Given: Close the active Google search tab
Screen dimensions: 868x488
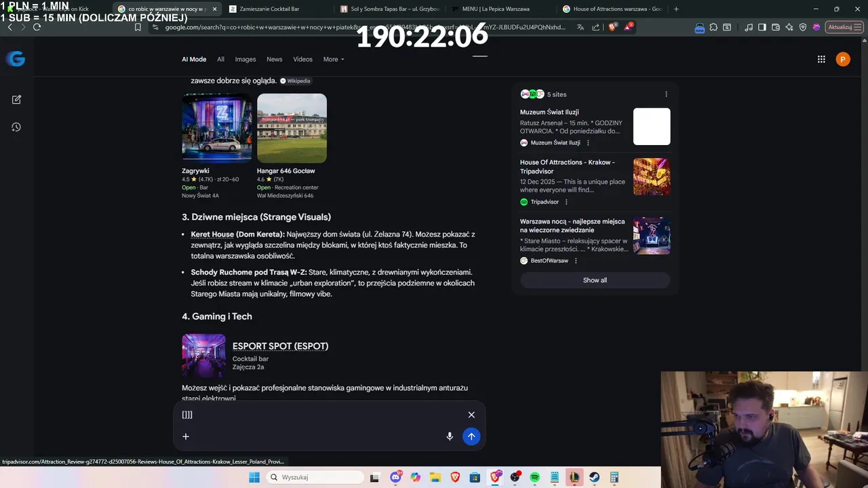Looking at the screenshot, I should (215, 9).
